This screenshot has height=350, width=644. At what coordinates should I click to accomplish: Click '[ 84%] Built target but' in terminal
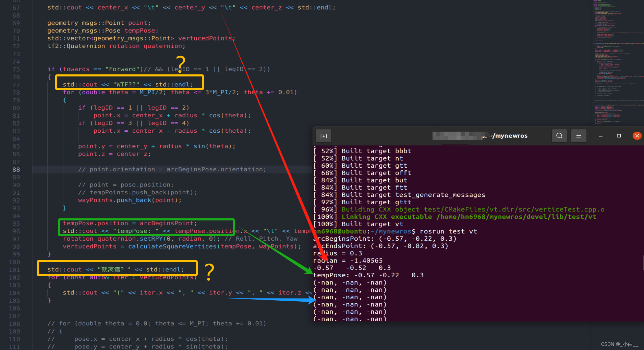(360, 180)
